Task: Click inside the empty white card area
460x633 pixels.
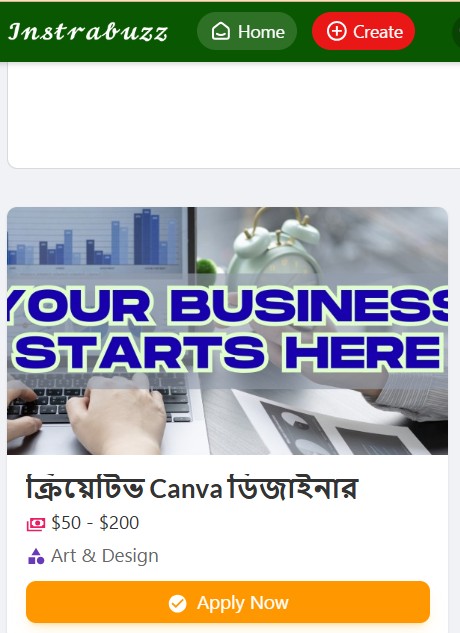Action: [x=233, y=115]
